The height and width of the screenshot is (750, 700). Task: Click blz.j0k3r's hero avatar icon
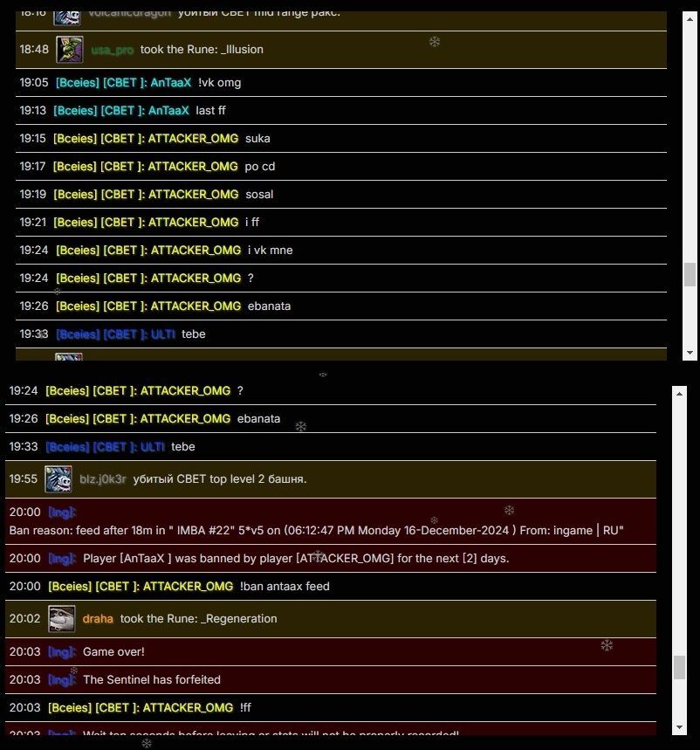[58, 479]
